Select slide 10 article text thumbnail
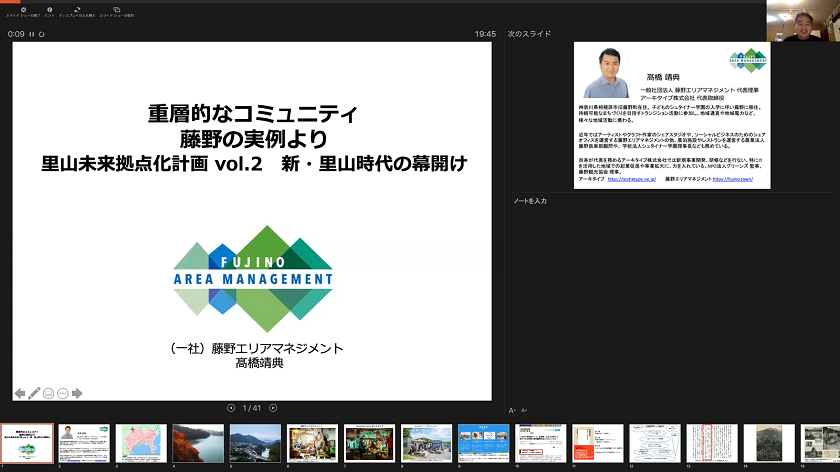This screenshot has height=472, width=840. pyautogui.click(x=541, y=443)
